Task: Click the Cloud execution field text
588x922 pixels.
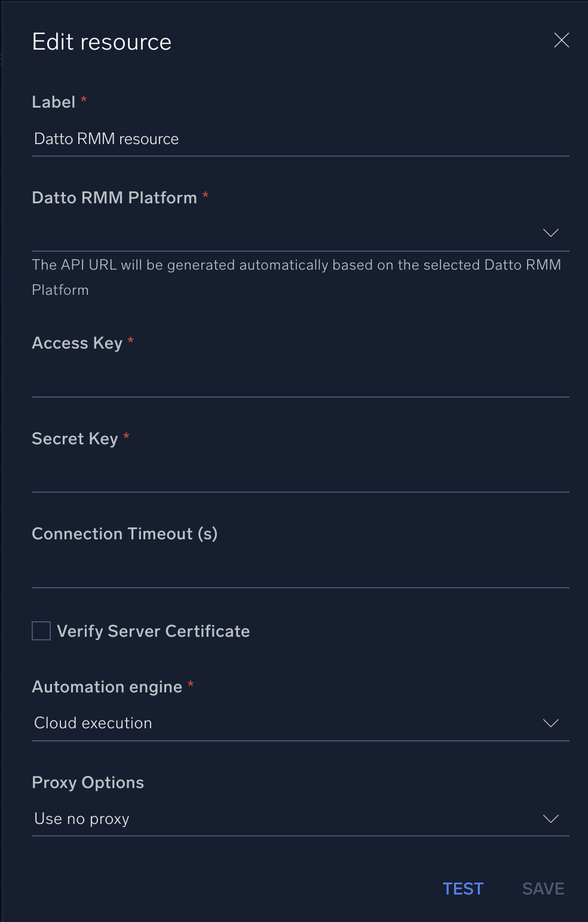Action: tap(93, 722)
